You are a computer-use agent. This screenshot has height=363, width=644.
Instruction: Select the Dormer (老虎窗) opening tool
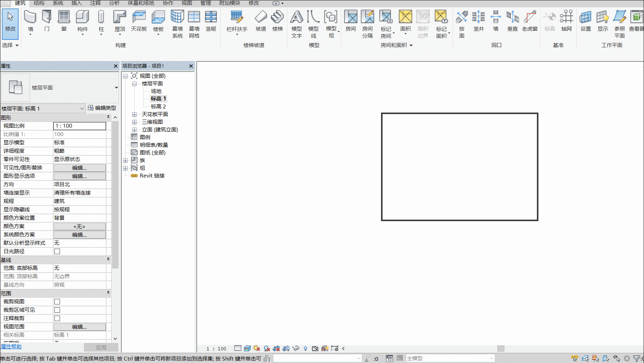click(x=530, y=21)
